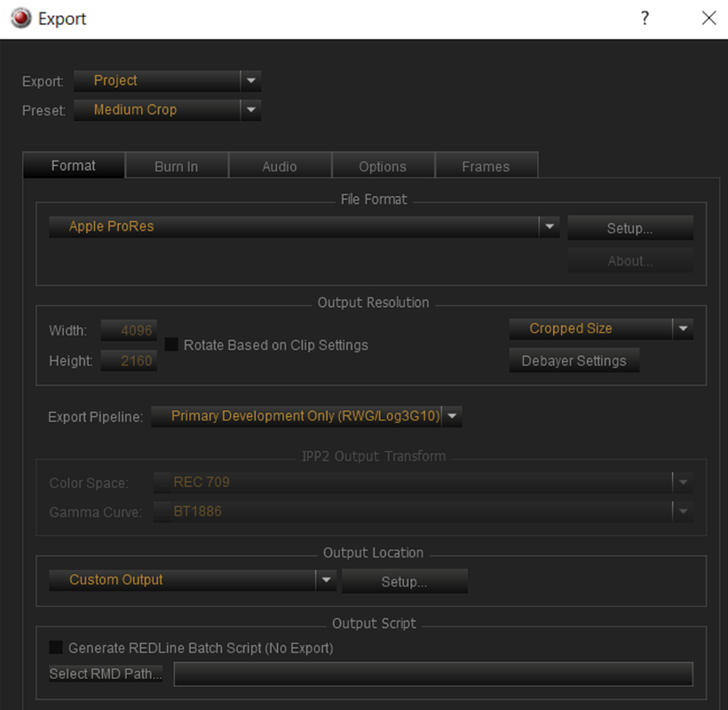
Task: Switch to the Audio tab
Action: click(280, 166)
